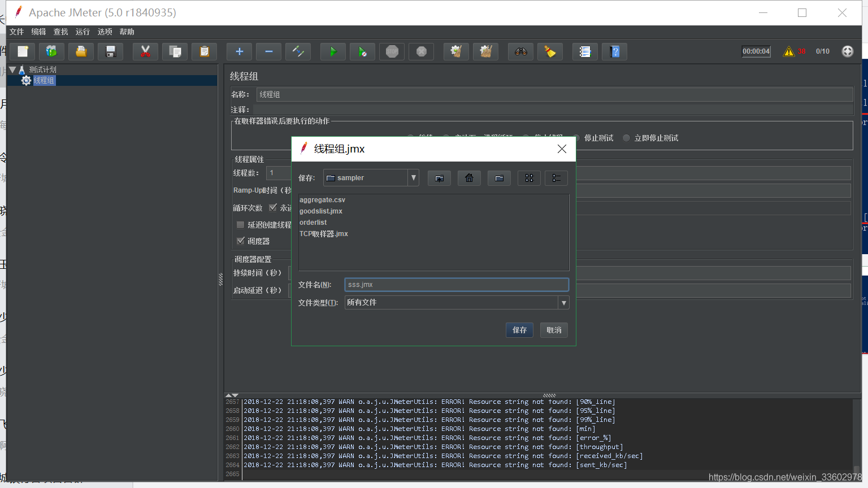
Task: Click Home folder icon in save dialog
Action: coord(469,178)
